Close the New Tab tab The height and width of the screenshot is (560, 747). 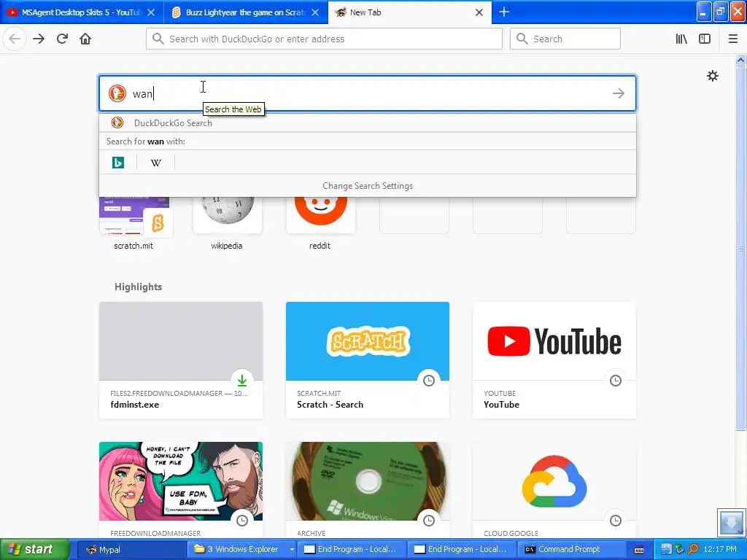click(479, 12)
